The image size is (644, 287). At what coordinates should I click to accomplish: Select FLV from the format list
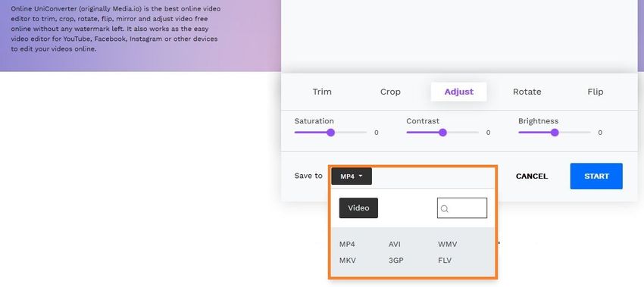pos(445,260)
